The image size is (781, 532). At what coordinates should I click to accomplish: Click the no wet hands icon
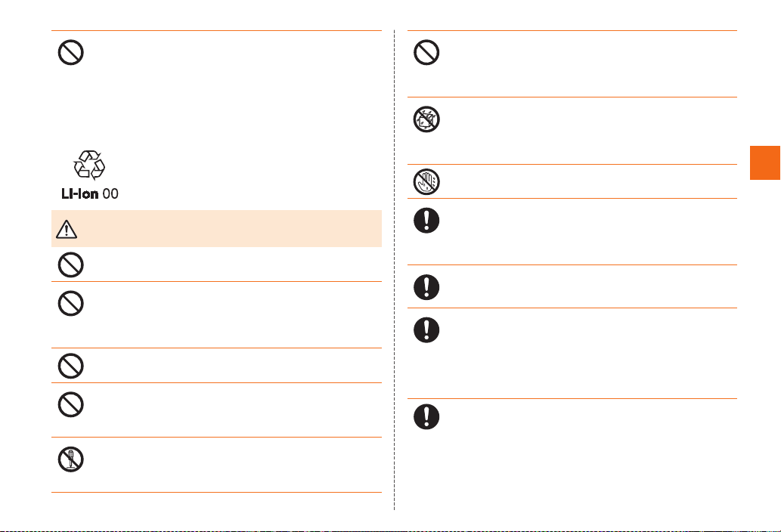click(x=426, y=181)
